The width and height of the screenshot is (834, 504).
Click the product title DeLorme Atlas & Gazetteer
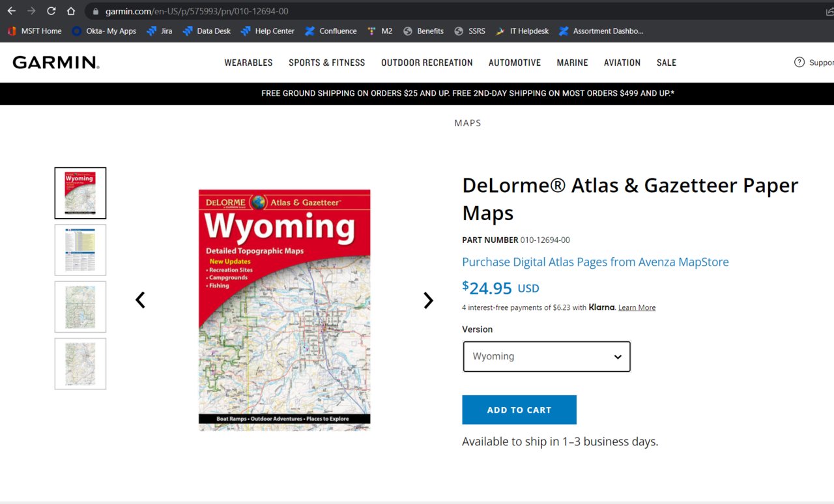630,199
